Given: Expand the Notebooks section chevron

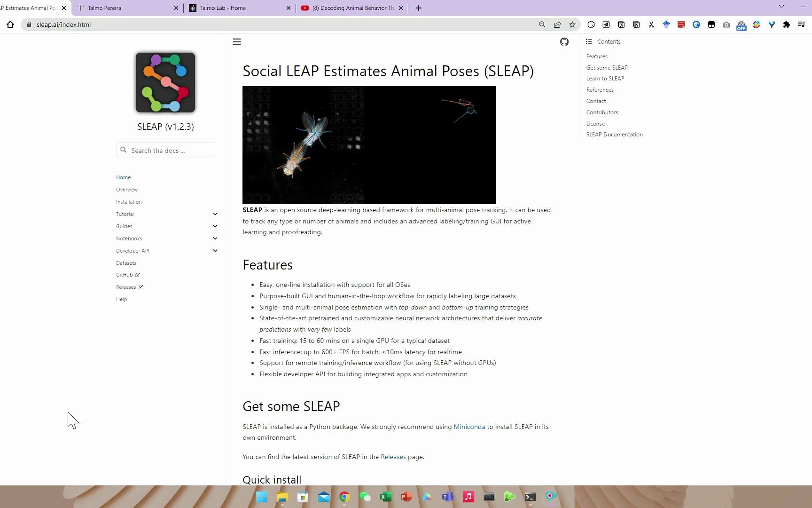Looking at the screenshot, I should coord(215,238).
